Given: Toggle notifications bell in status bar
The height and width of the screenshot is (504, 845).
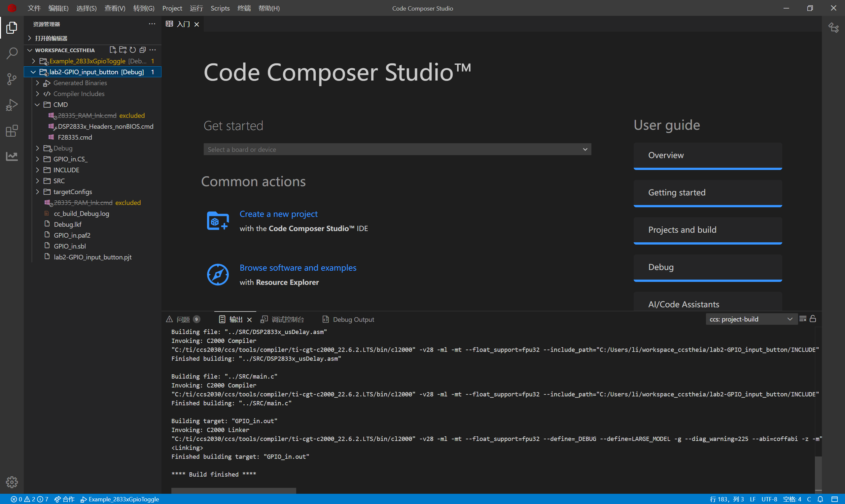Looking at the screenshot, I should (x=820, y=499).
